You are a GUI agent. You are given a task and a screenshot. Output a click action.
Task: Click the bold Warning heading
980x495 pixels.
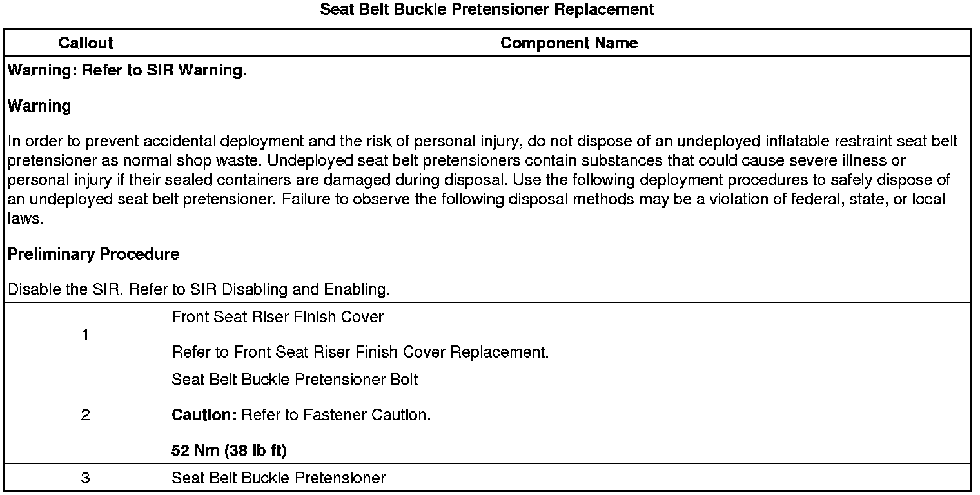click(x=39, y=106)
